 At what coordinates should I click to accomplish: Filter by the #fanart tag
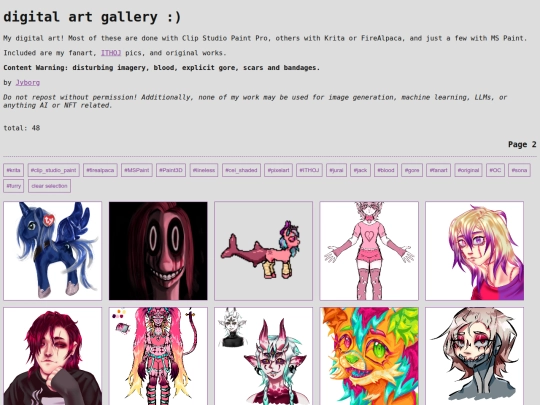(x=438, y=170)
